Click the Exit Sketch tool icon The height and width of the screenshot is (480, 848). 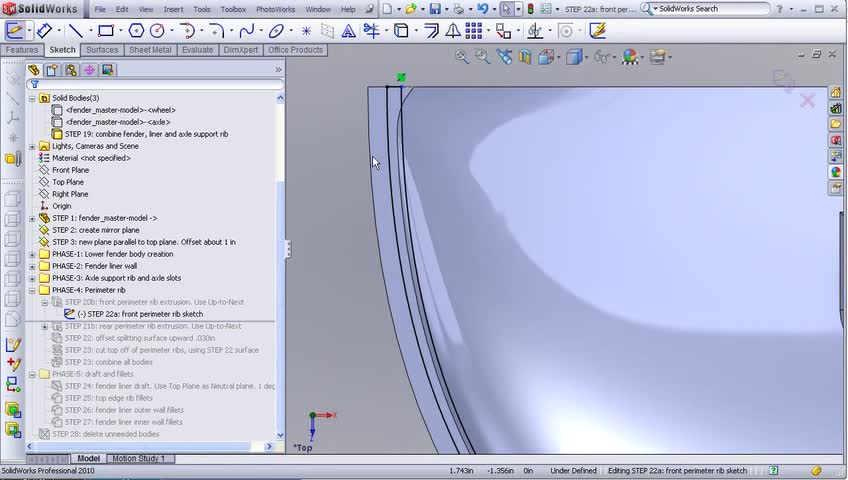point(15,31)
